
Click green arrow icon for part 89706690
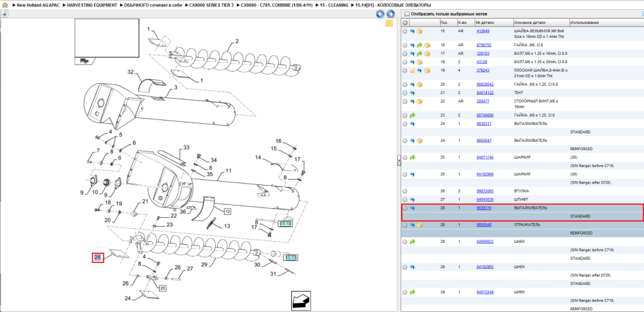[412, 115]
